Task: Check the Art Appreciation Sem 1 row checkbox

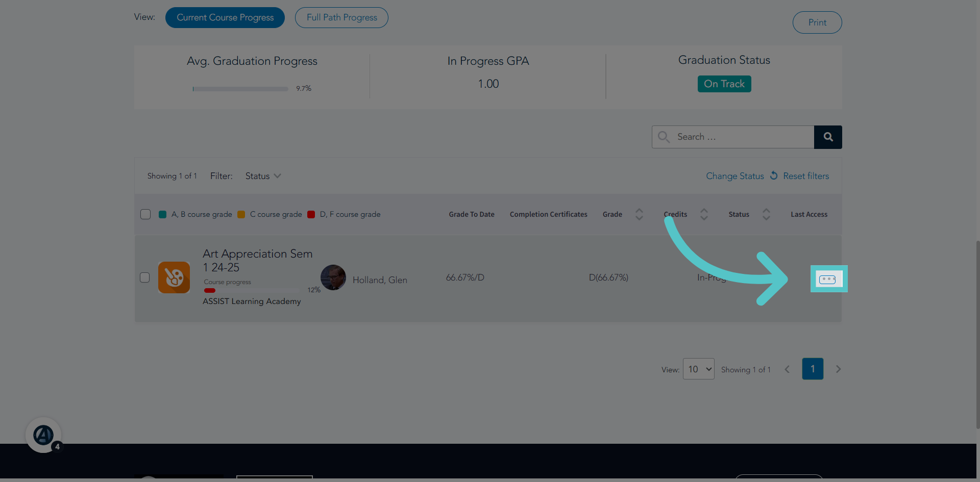Action: point(145,277)
